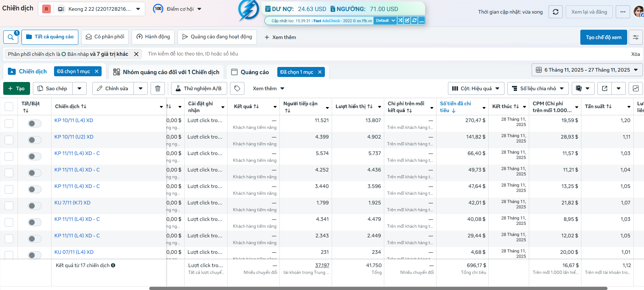Open the filter settings sliders icon
The height and width of the screenshot is (290, 644).
point(636,37)
